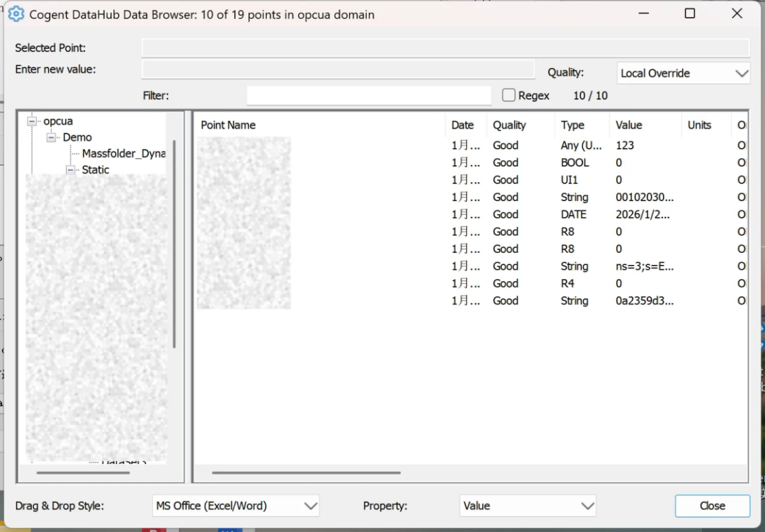Screen dimensions: 765x532
Task: Enable the Regex checkbox
Action: (509, 96)
